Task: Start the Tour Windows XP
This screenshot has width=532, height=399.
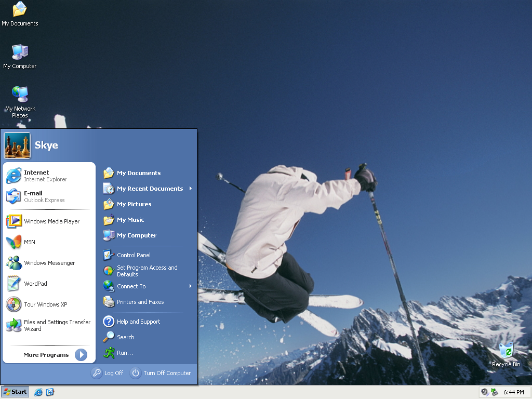Action: (45, 304)
